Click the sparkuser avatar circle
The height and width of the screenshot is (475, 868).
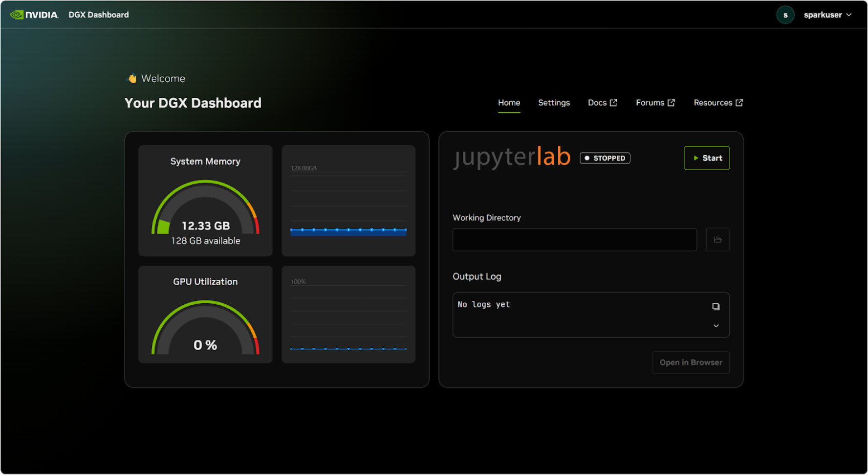tap(785, 15)
